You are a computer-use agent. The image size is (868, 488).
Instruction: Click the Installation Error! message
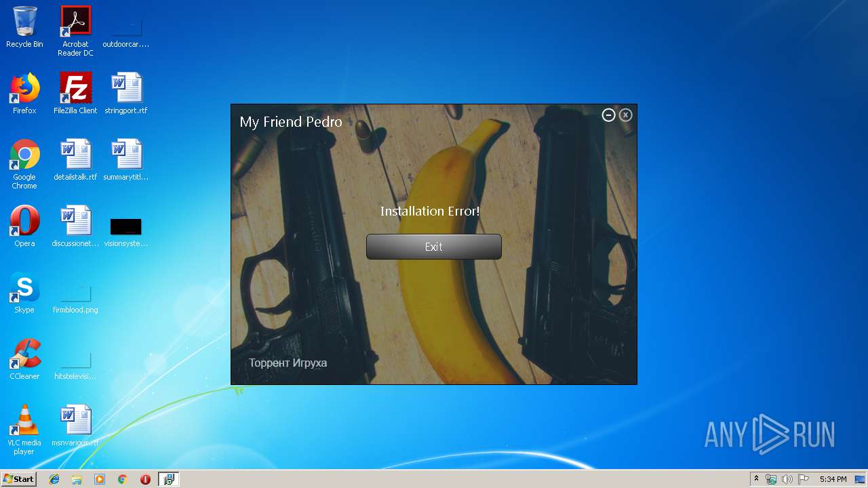430,211
